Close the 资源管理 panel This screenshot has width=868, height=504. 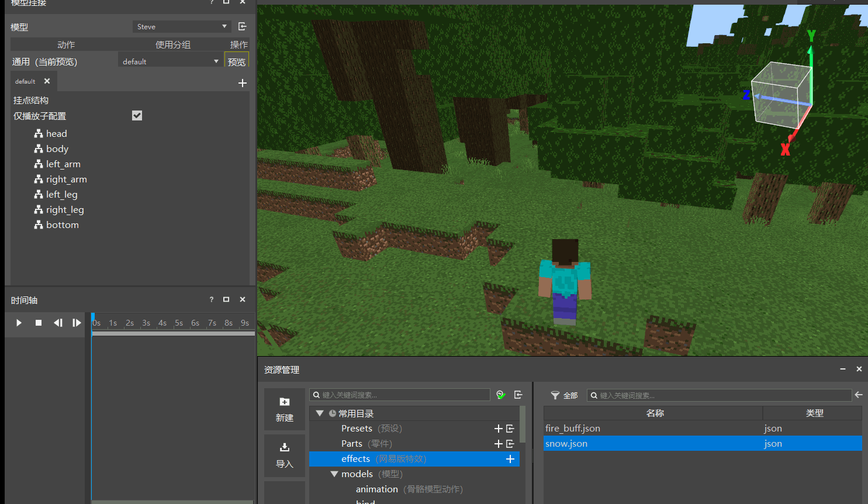(859, 369)
